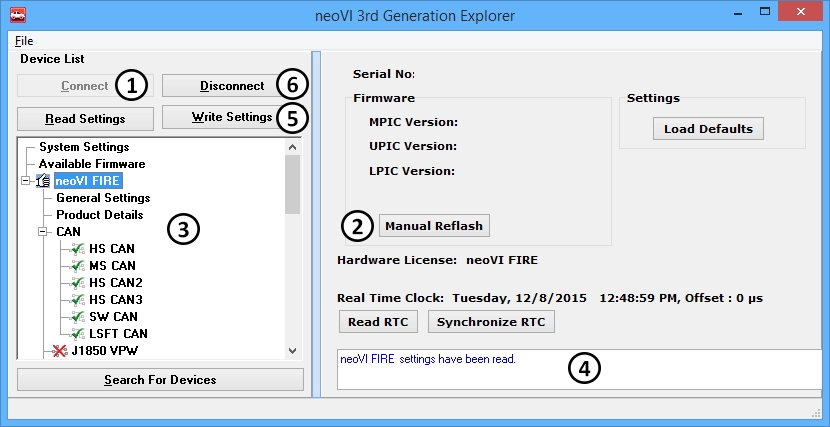Click the Manual Reflash button
Image resolution: width=830 pixels, height=427 pixels.
pos(433,226)
